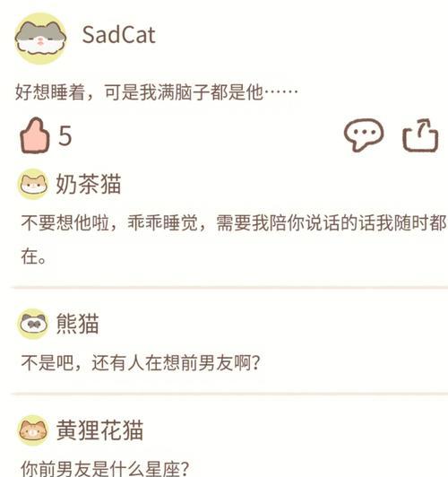The height and width of the screenshot is (477, 448).
Task: Tap the like count 5
Action: (x=65, y=135)
